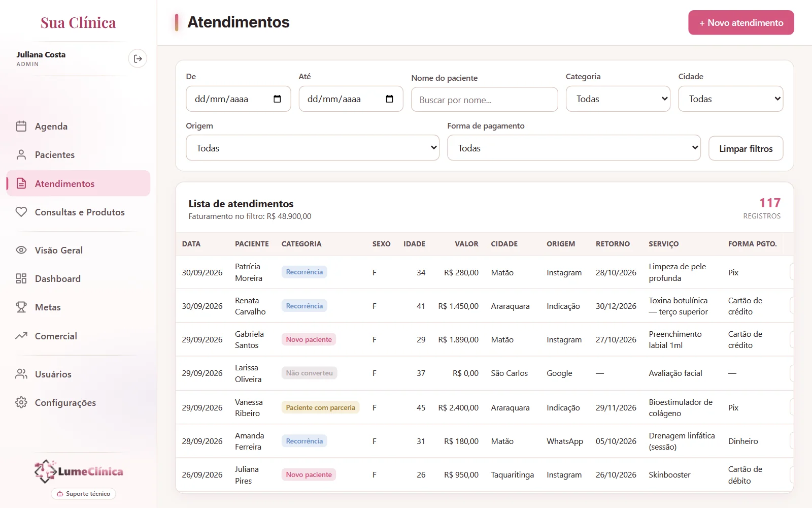Open the calendar picker in De field
This screenshot has height=508, width=812.
point(277,99)
